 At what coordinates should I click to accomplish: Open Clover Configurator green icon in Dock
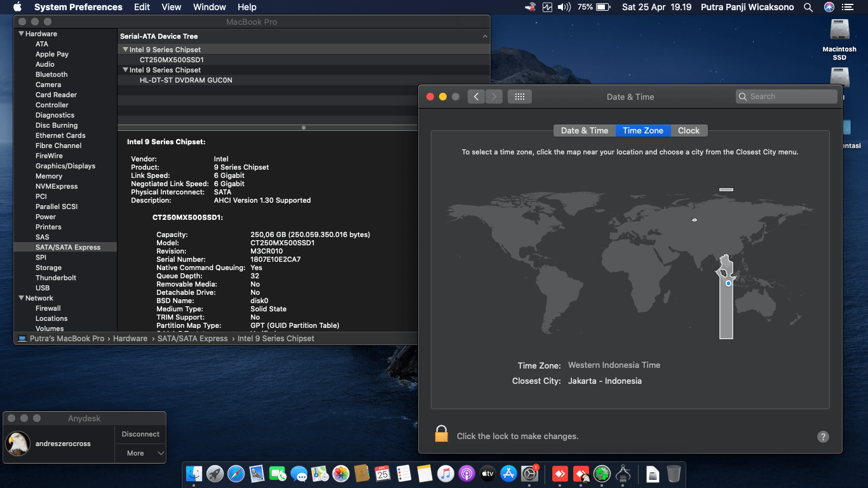click(x=602, y=473)
